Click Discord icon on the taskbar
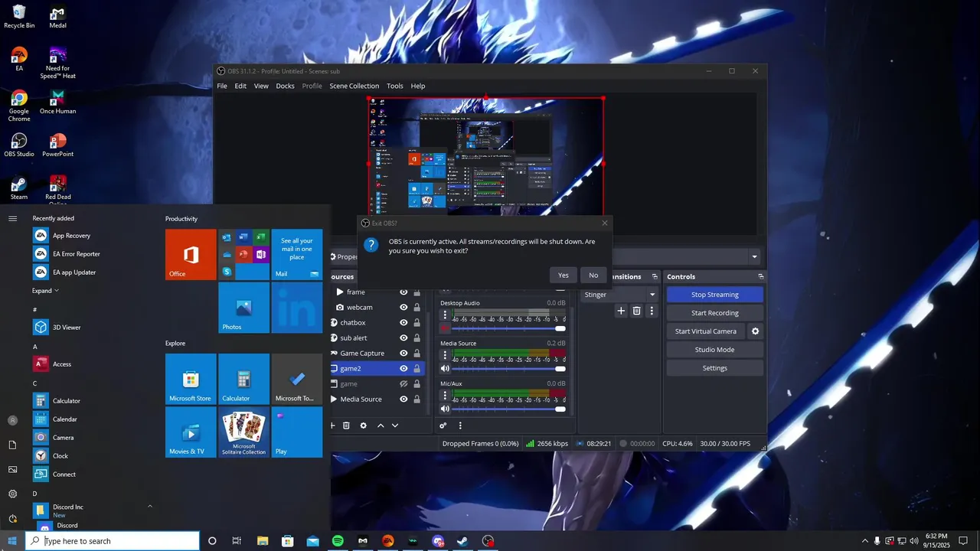The image size is (980, 551). click(438, 541)
